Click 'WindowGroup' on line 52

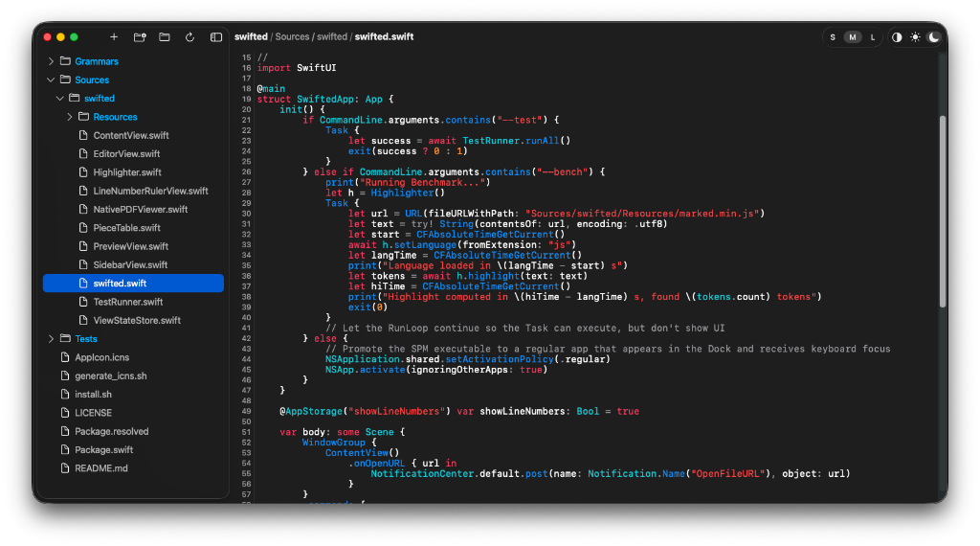click(334, 443)
